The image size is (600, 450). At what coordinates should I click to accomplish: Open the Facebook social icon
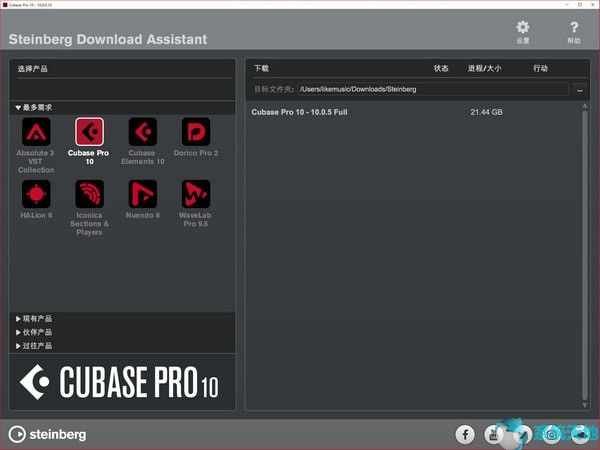click(x=465, y=434)
